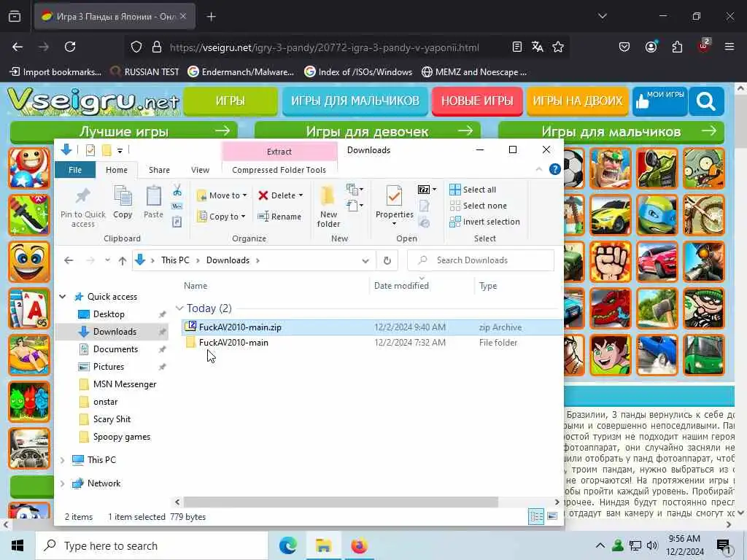The image size is (747, 560).
Task: Collapse Quick access tree node
Action: (x=63, y=297)
